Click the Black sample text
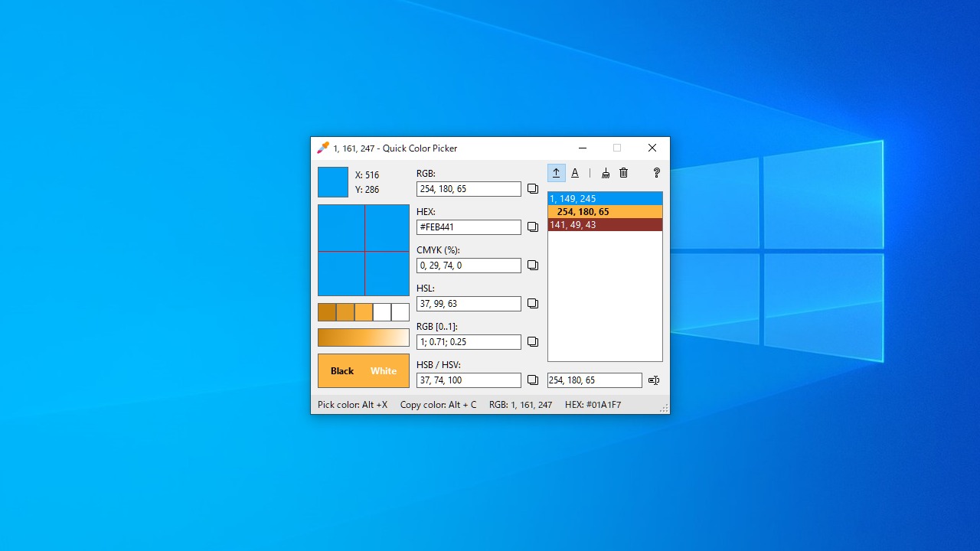The width and height of the screenshot is (980, 551). point(342,371)
